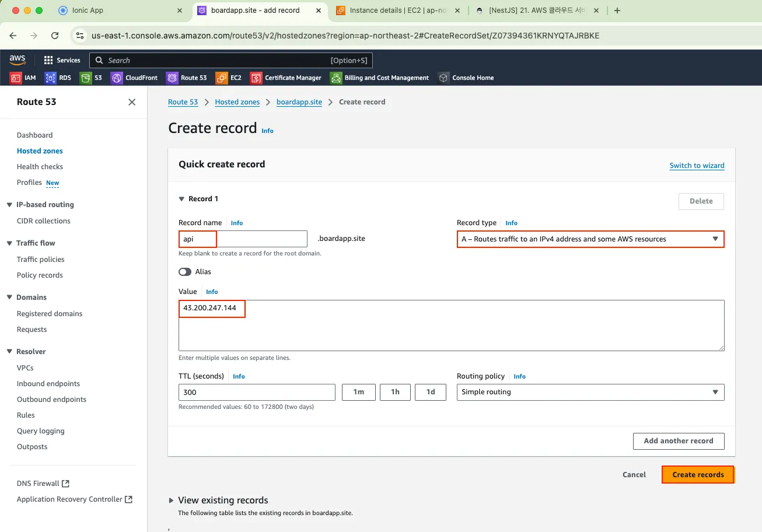Switch to the boardapp.site add record tab
This screenshot has height=532, width=762.
[260, 10]
